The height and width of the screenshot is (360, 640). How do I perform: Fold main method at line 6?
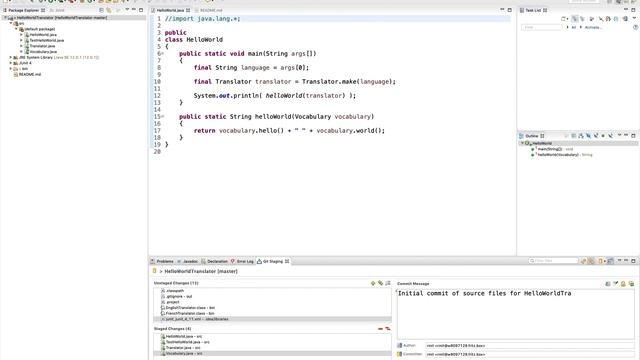(162, 53)
